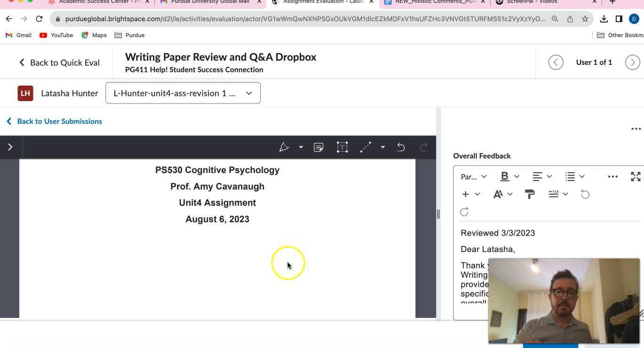Open the list style dropdown

575,177
